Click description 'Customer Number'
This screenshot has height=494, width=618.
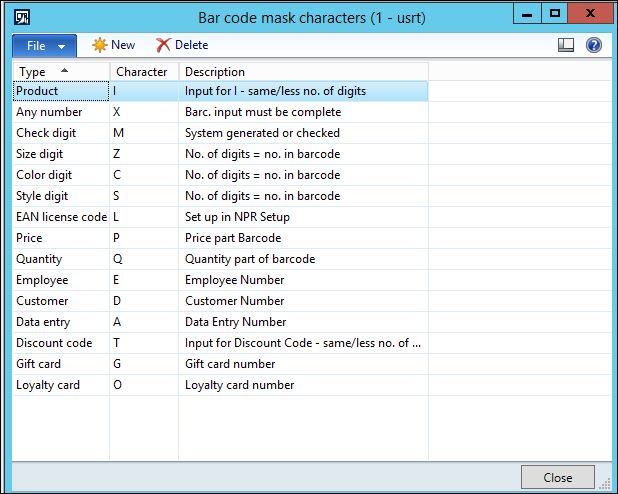coord(235,301)
